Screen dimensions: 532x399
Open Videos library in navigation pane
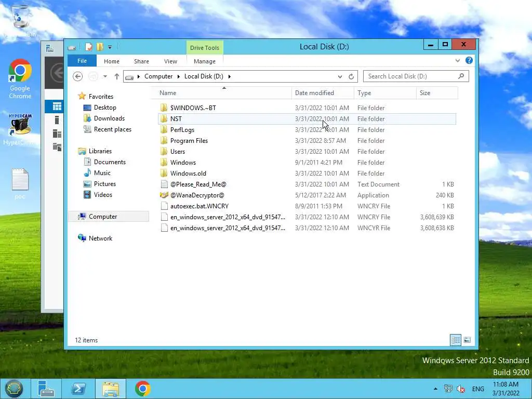coord(103,194)
